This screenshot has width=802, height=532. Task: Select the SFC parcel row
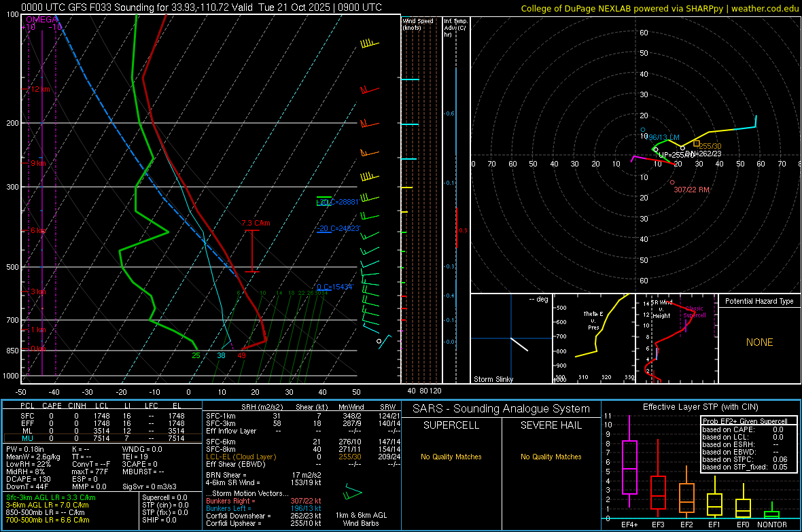(x=103, y=416)
